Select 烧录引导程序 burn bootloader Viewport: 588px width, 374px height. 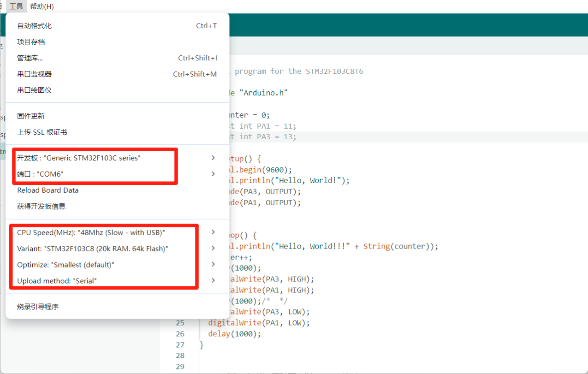[38, 307]
